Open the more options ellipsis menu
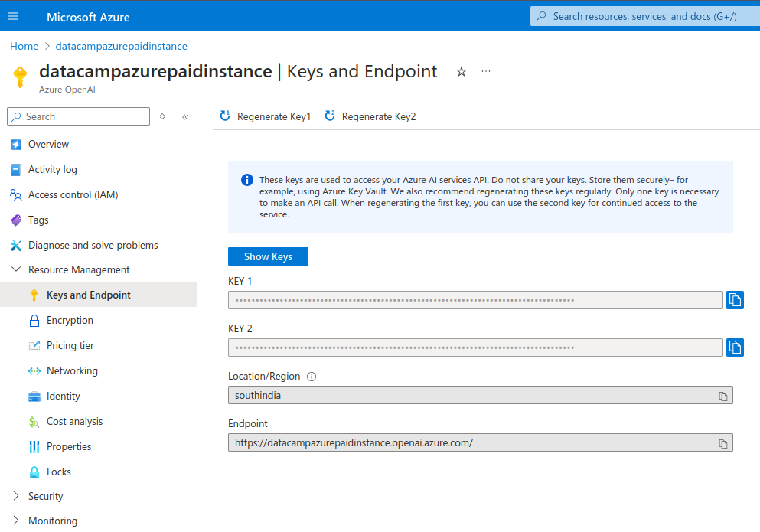Image resolution: width=760 pixels, height=532 pixels. [486, 71]
